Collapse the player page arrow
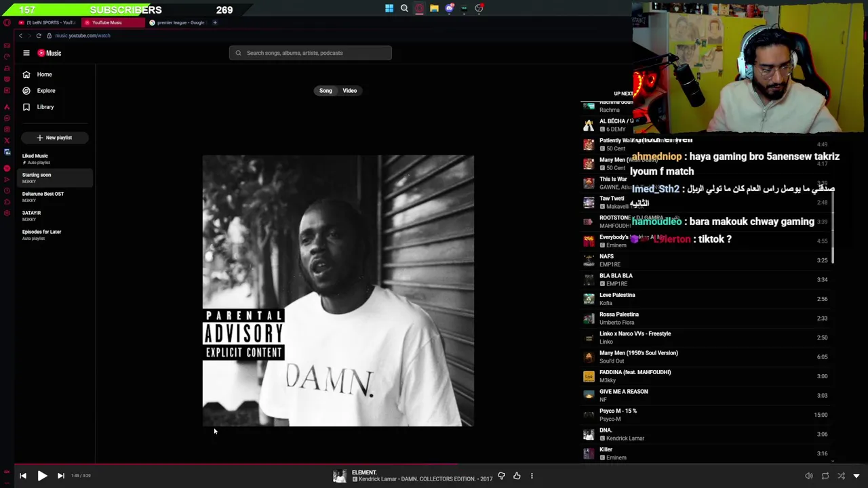 tap(856, 476)
